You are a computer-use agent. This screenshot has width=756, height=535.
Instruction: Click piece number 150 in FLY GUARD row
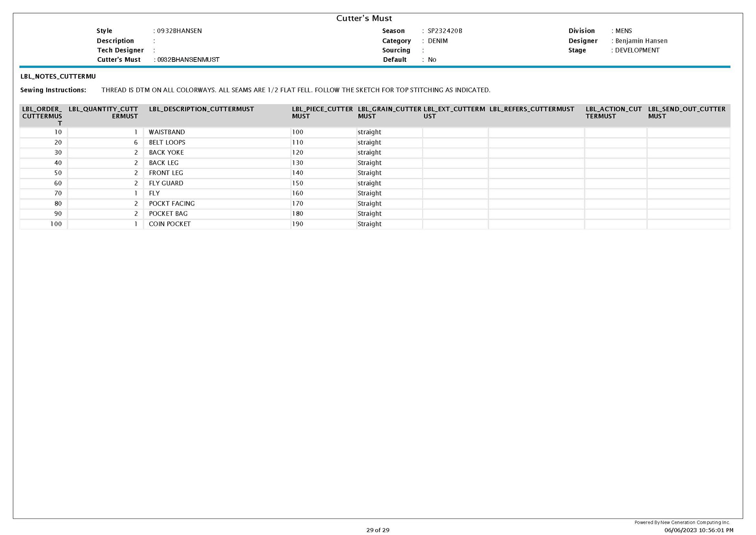coord(298,183)
